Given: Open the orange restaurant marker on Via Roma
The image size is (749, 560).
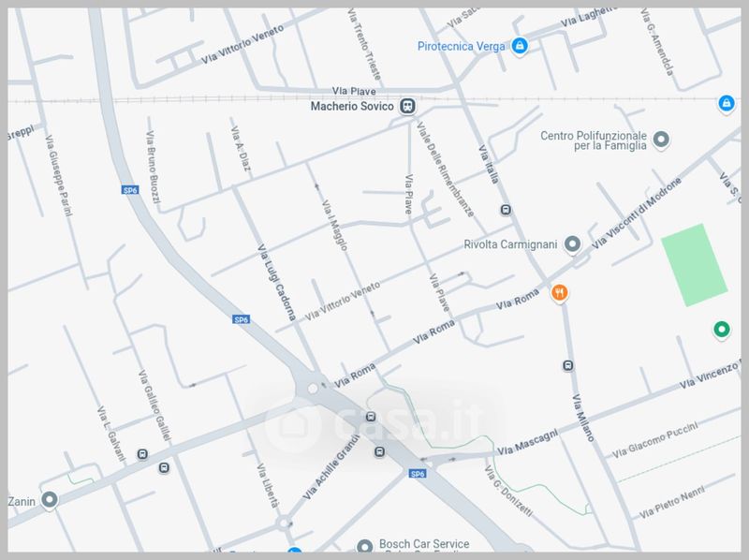Looking at the screenshot, I should (x=559, y=292).
